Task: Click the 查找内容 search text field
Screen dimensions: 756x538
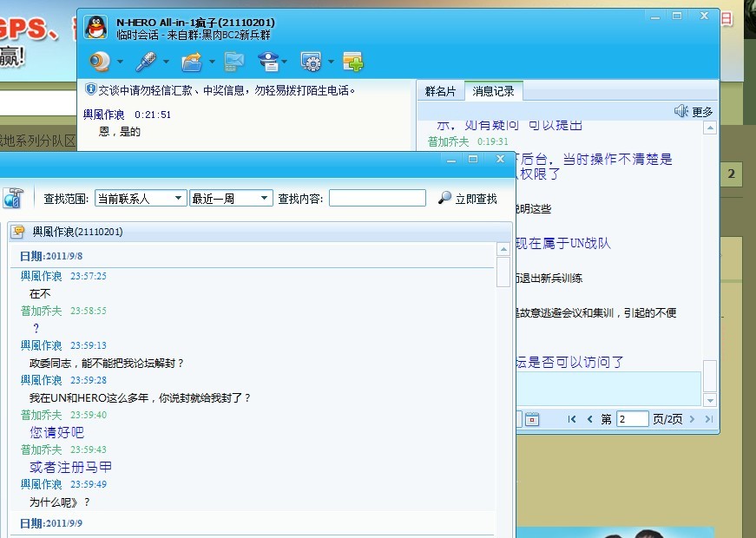Action: pyautogui.click(x=377, y=198)
